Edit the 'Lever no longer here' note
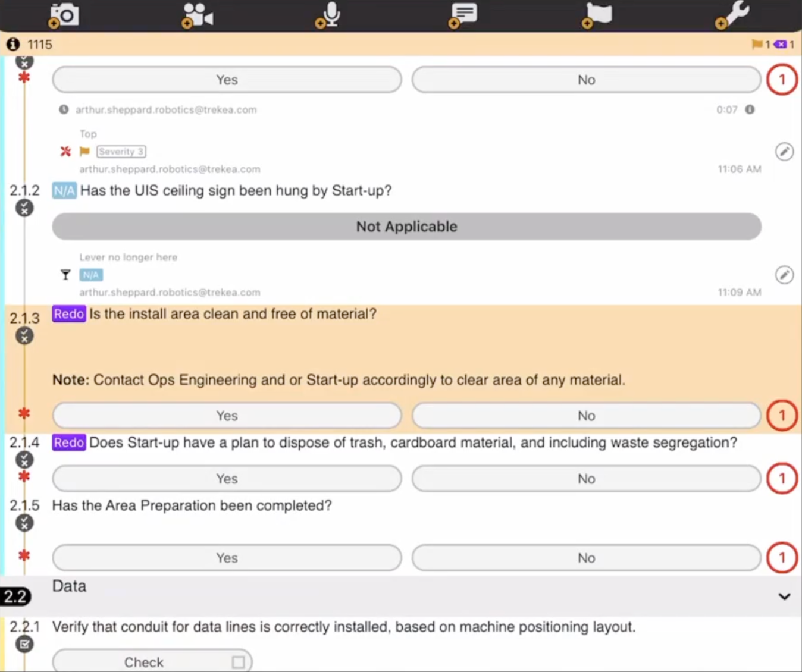 (x=784, y=275)
